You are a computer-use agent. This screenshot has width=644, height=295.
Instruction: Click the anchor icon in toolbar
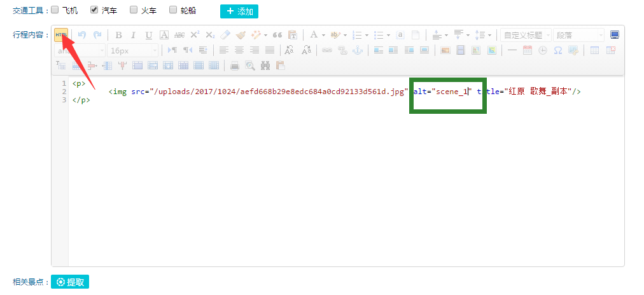(357, 50)
